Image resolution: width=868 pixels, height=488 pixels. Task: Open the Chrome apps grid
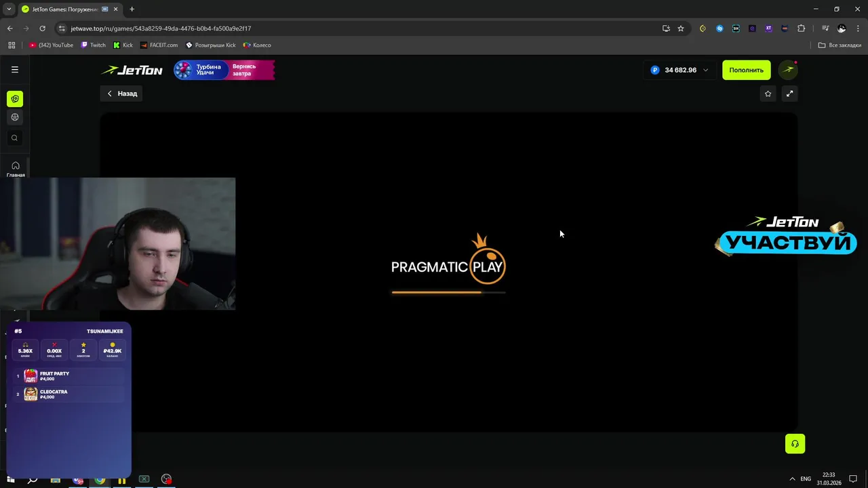pos(12,45)
